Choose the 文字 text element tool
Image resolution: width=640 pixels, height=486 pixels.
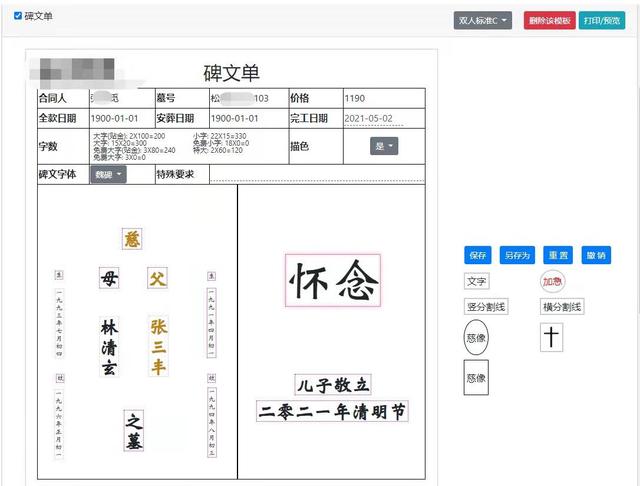click(476, 281)
